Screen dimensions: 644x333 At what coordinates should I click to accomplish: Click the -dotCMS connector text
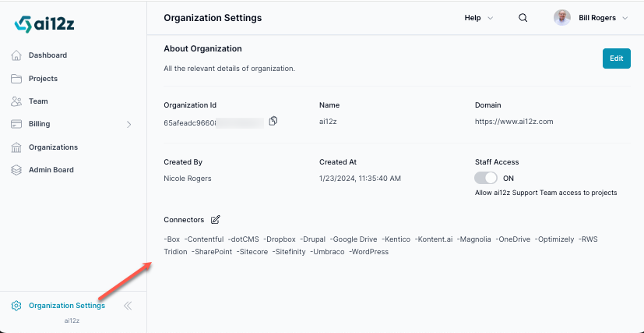pyautogui.click(x=244, y=239)
